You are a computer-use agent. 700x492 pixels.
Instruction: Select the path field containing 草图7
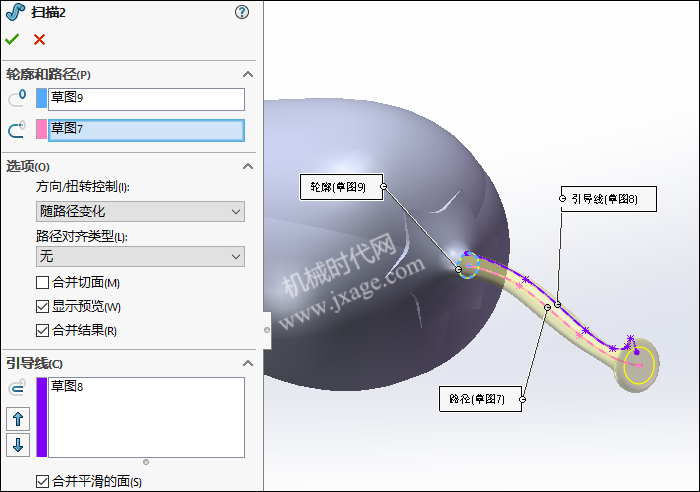point(146,130)
